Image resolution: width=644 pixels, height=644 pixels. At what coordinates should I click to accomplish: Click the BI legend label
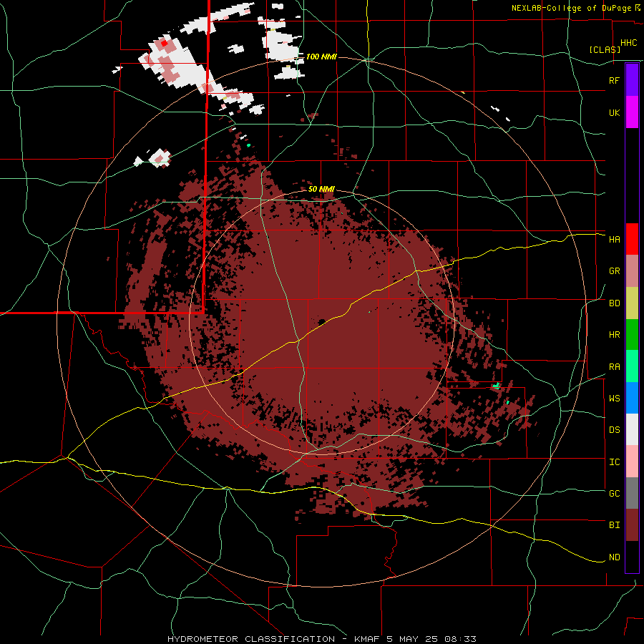(614, 525)
